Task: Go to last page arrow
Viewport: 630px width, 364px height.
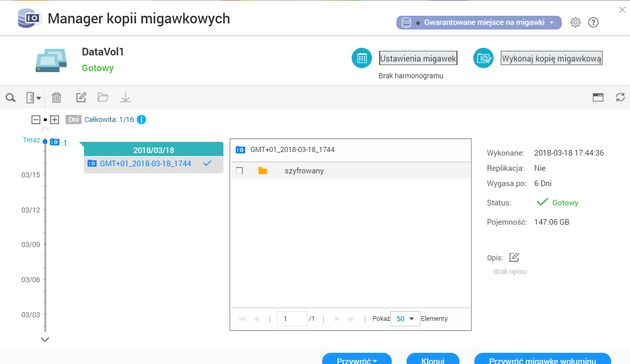Action: point(351,319)
